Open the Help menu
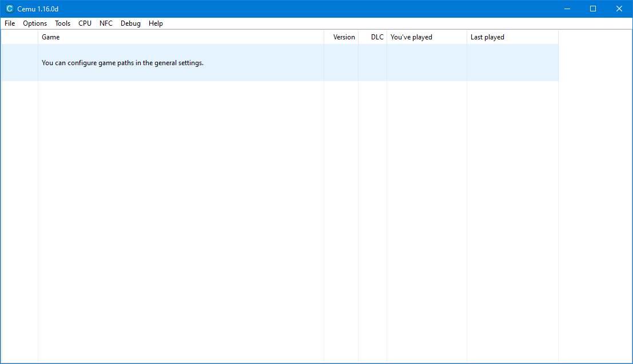 click(x=156, y=23)
